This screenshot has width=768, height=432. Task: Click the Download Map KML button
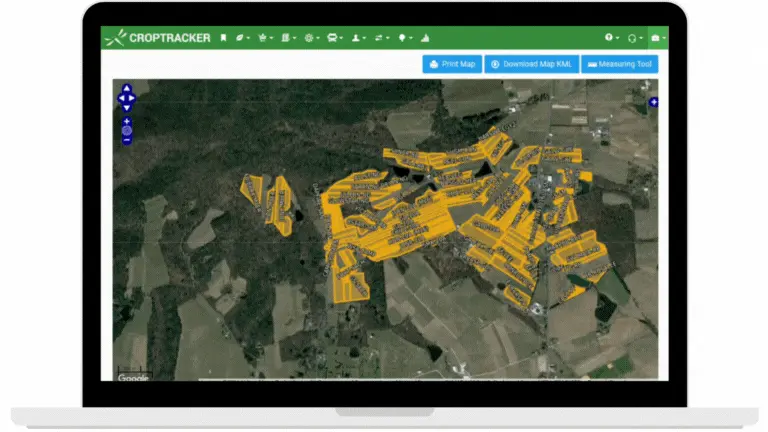pyautogui.click(x=531, y=64)
